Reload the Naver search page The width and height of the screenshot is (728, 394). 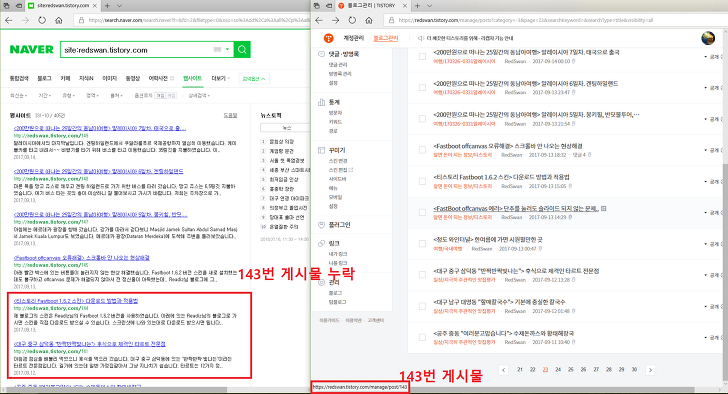click(x=42, y=20)
